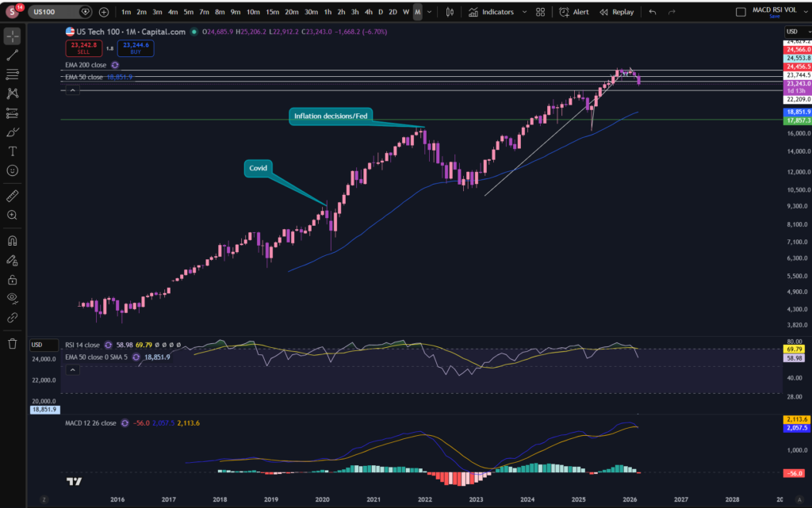This screenshot has height=508, width=812.
Task: Switch to the 2D timeframe
Action: (x=393, y=12)
